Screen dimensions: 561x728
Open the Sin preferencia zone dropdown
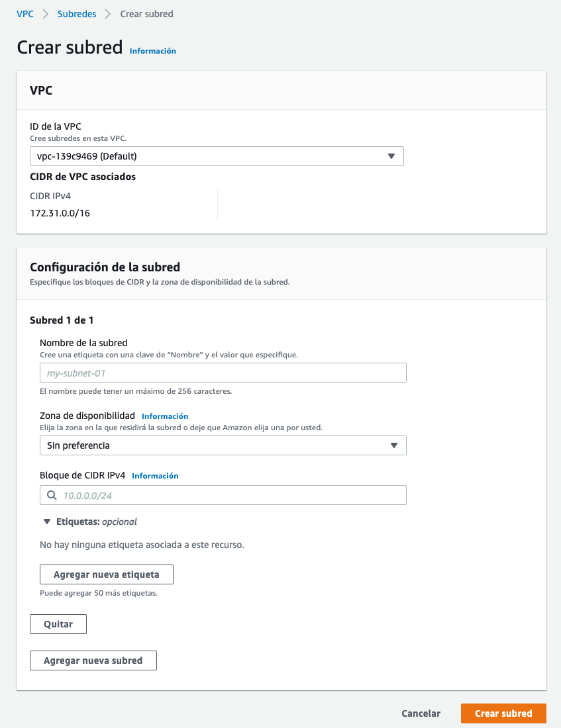[x=223, y=445]
